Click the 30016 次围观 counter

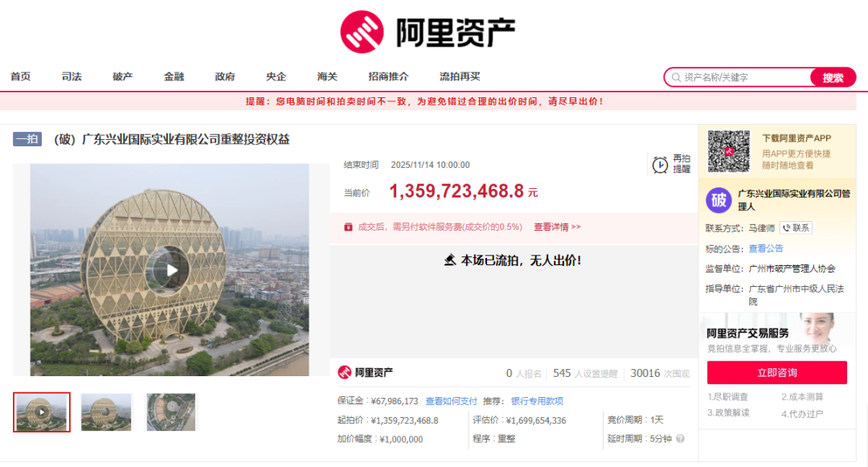coord(660,374)
